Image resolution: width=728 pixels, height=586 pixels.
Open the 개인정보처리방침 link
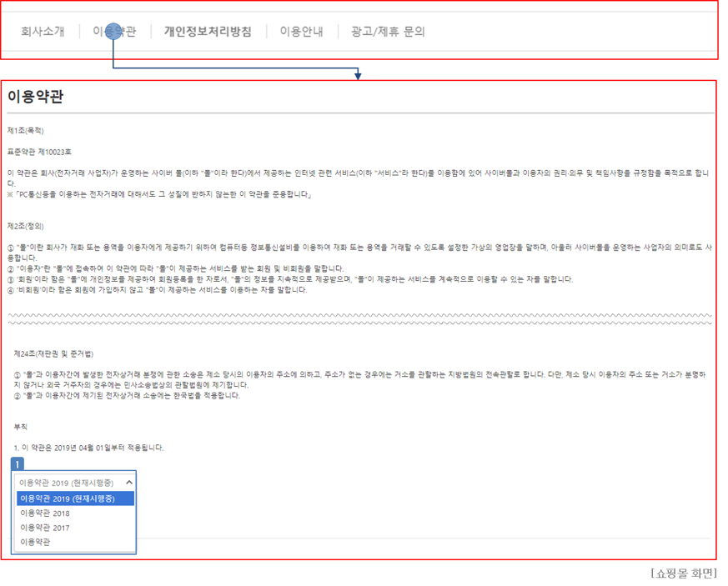click(x=208, y=32)
